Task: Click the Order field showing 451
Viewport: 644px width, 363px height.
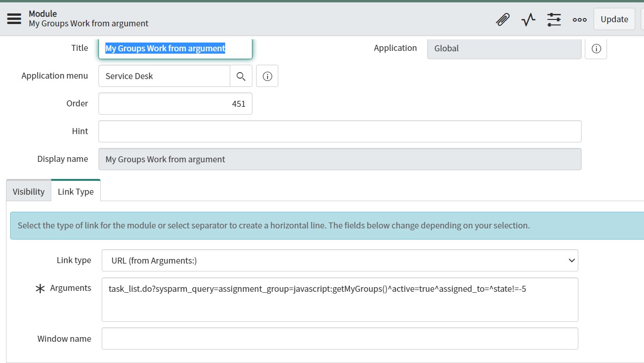Action: coord(175,104)
